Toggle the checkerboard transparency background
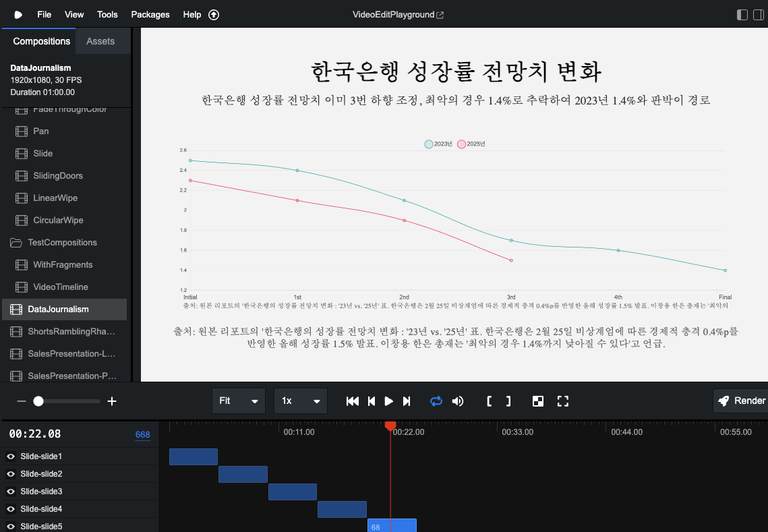768x532 pixels. pos(538,401)
